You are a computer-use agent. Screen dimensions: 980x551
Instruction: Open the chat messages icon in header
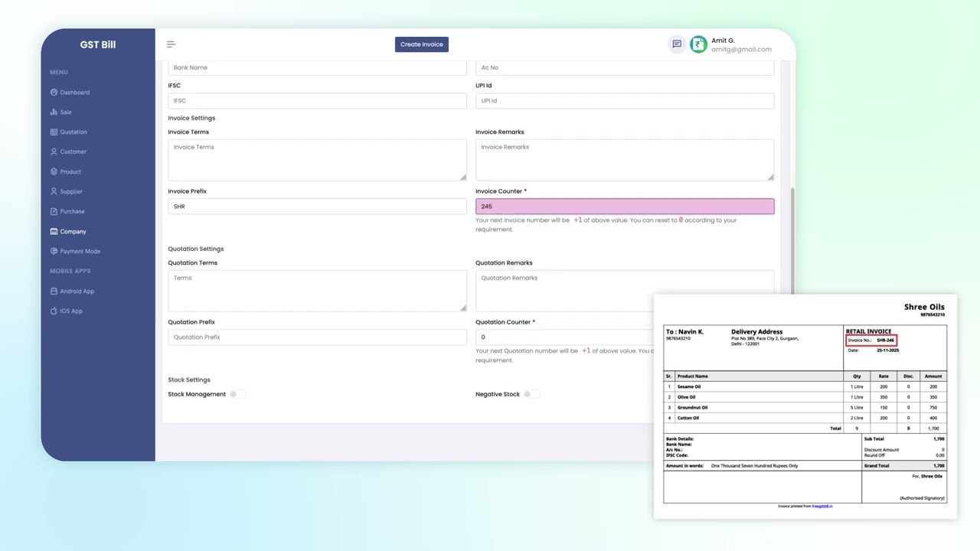point(677,44)
